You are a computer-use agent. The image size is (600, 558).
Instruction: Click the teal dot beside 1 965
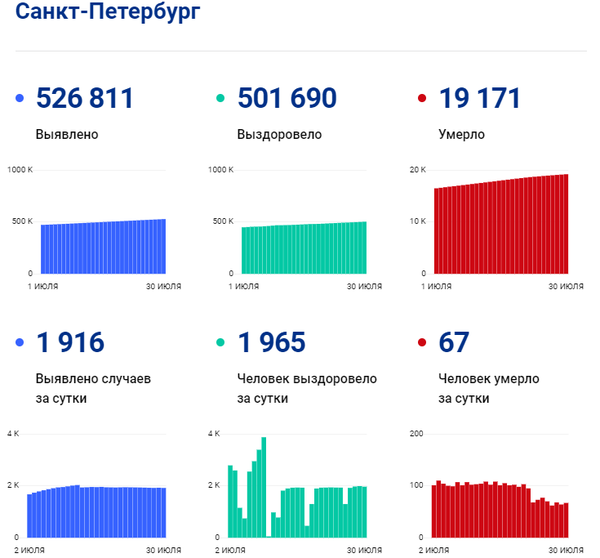[x=222, y=343]
